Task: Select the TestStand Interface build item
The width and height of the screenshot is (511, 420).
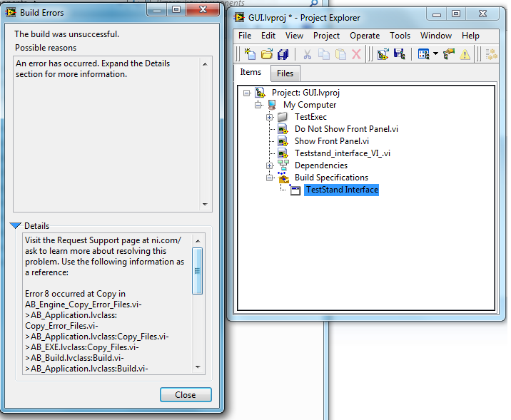Action: (340, 190)
